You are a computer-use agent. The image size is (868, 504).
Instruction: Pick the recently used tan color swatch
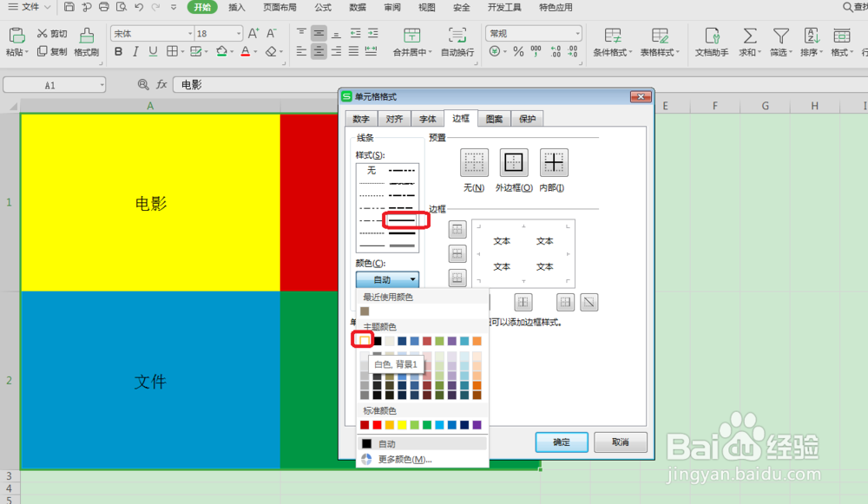point(365,311)
